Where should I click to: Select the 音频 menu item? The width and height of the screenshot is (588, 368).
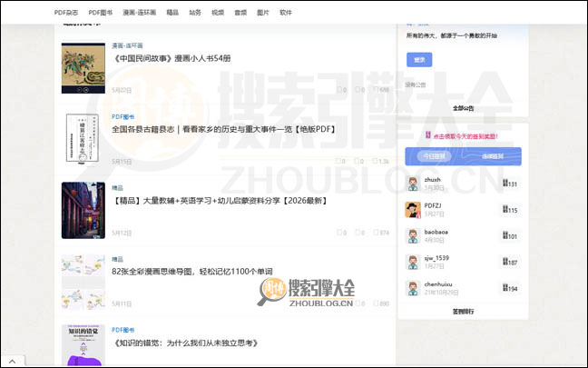[x=240, y=13]
